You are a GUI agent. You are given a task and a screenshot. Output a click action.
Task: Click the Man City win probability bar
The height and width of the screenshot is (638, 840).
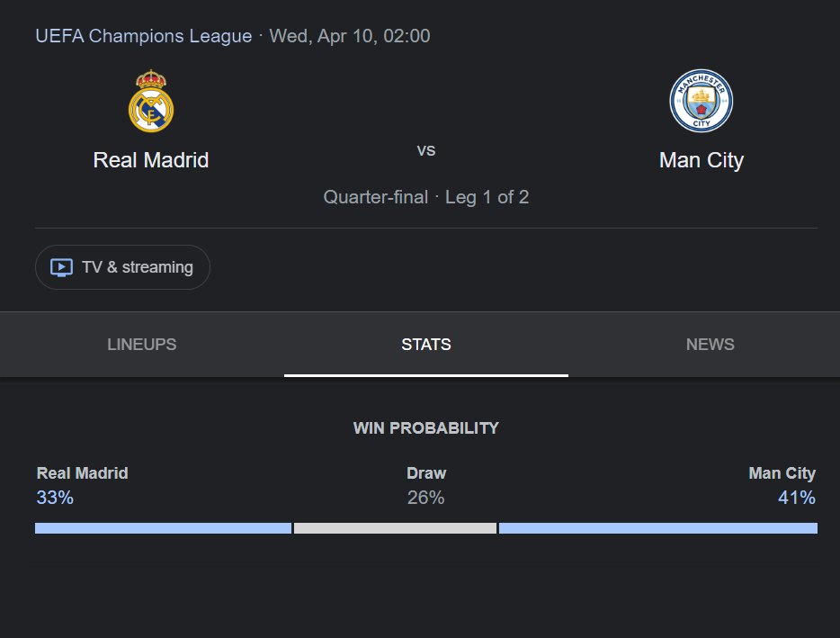point(658,528)
